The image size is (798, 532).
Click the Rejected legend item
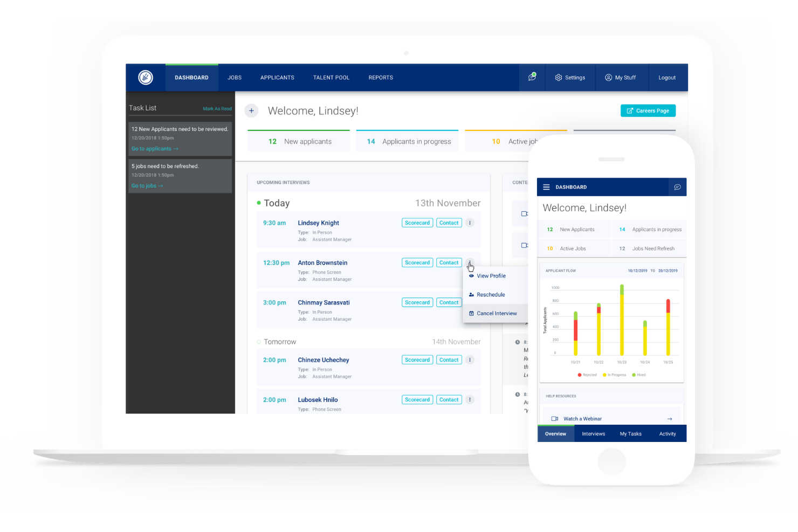pos(587,375)
